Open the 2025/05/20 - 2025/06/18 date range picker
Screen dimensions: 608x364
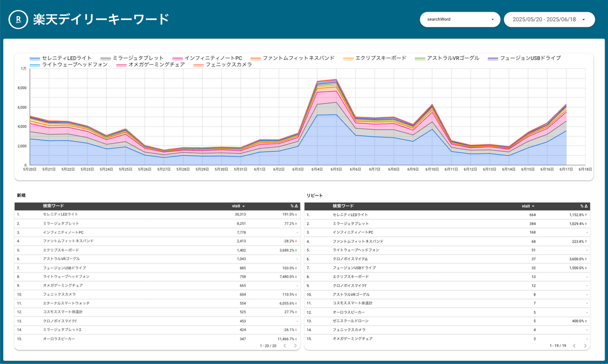click(549, 19)
